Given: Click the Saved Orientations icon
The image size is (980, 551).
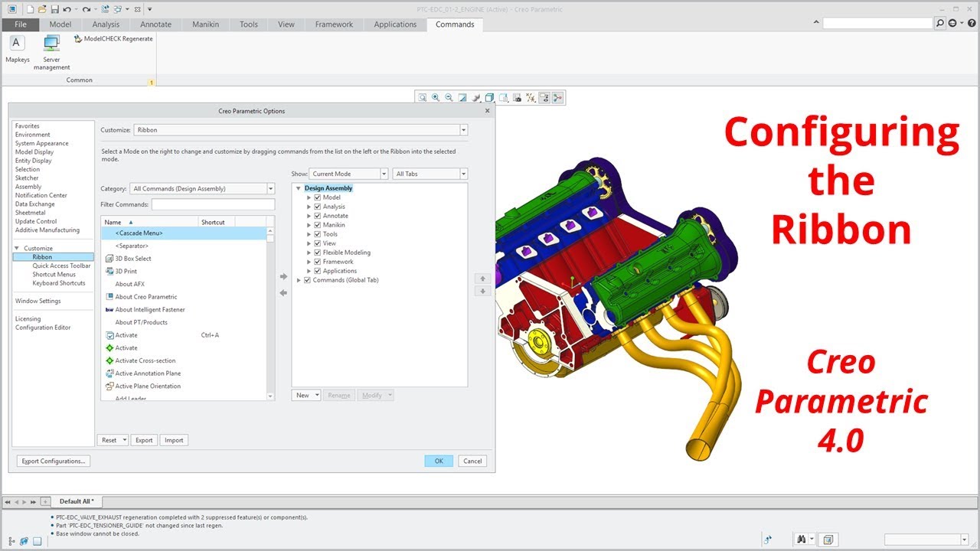Looking at the screenshot, I should tap(503, 98).
